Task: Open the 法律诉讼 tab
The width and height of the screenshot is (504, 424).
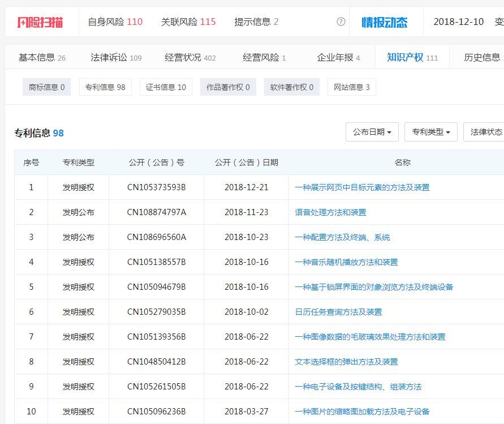Action: click(116, 57)
